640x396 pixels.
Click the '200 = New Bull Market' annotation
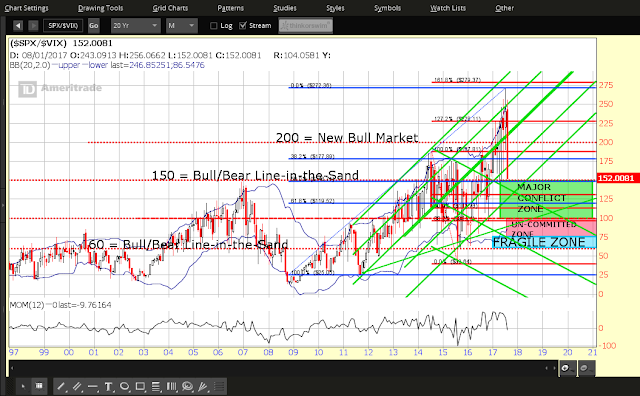347,138
